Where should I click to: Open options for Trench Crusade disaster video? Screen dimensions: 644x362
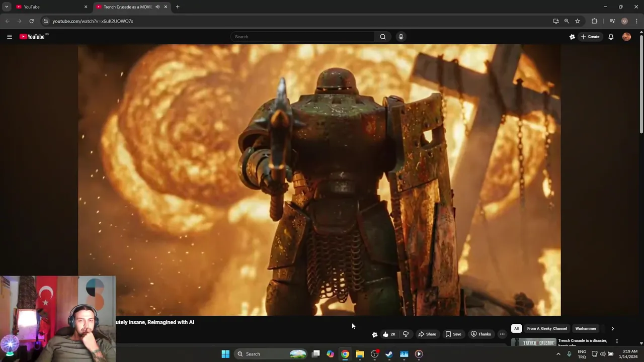[x=617, y=341]
